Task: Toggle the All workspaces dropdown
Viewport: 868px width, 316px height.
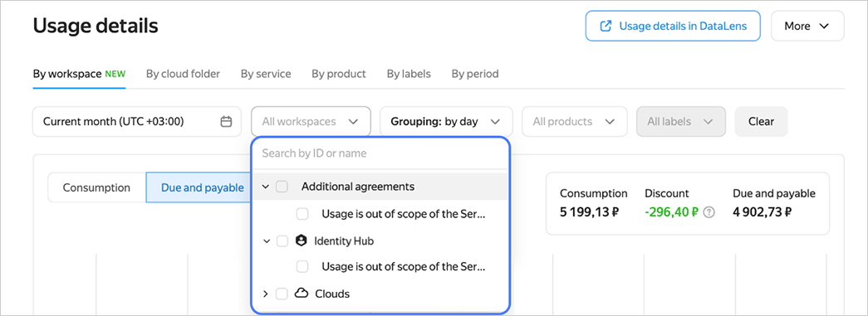Action: tap(311, 122)
